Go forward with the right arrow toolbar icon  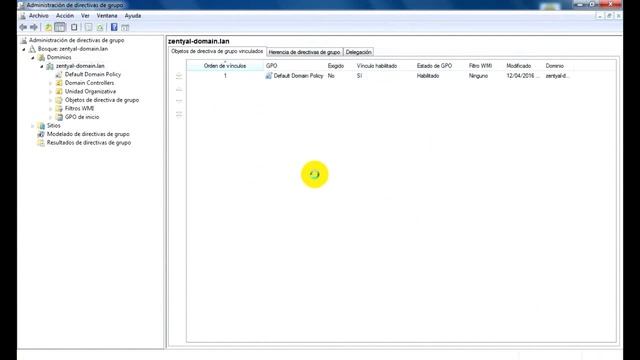click(x=34, y=27)
